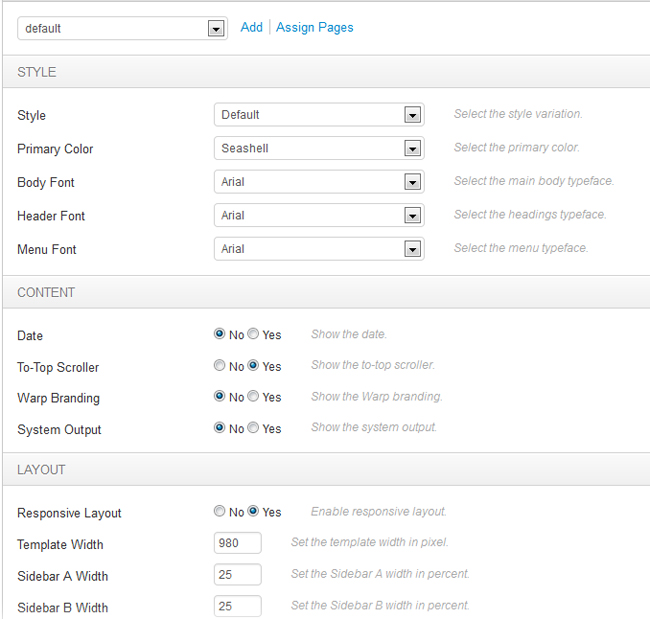Click the Assign Pages link
This screenshot has width=650, height=619.
coord(315,27)
